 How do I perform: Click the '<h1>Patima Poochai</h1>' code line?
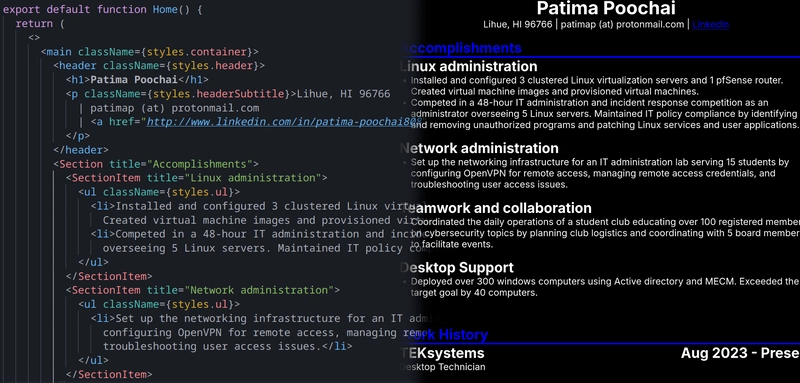(x=137, y=80)
